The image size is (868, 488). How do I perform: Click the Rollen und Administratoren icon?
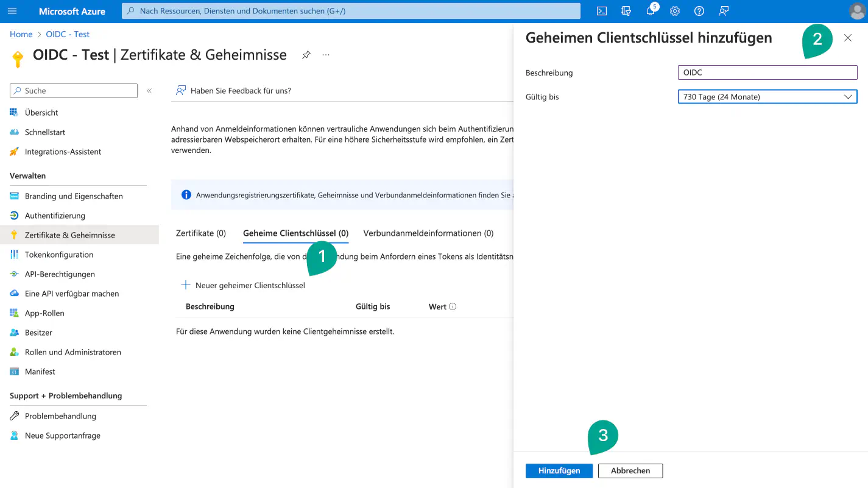(14, 352)
